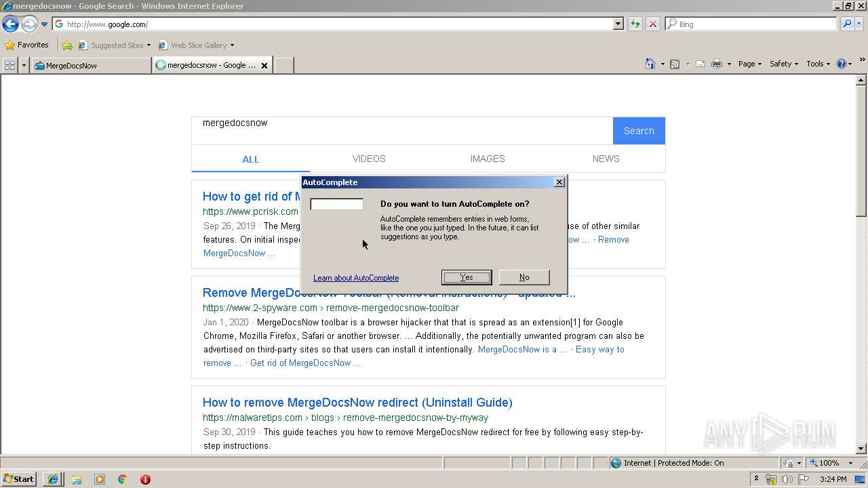Click the browser Back arrow button
This screenshot has height=488, width=868.
coord(10,24)
